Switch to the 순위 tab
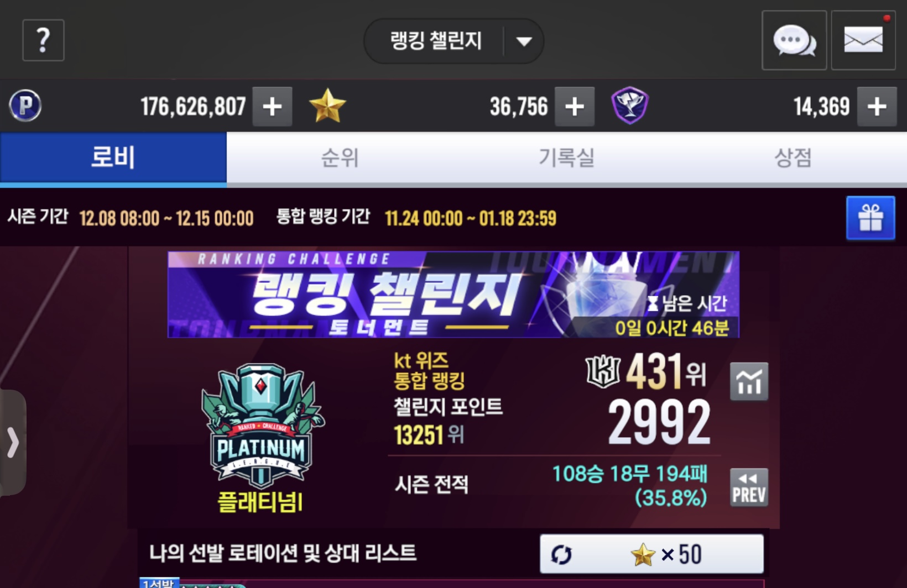The width and height of the screenshot is (907, 588). pos(340,158)
